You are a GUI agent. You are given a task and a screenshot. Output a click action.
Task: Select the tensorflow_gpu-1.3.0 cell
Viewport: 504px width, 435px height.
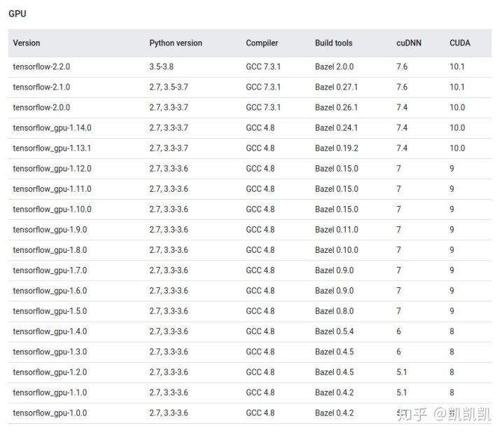[50, 352]
